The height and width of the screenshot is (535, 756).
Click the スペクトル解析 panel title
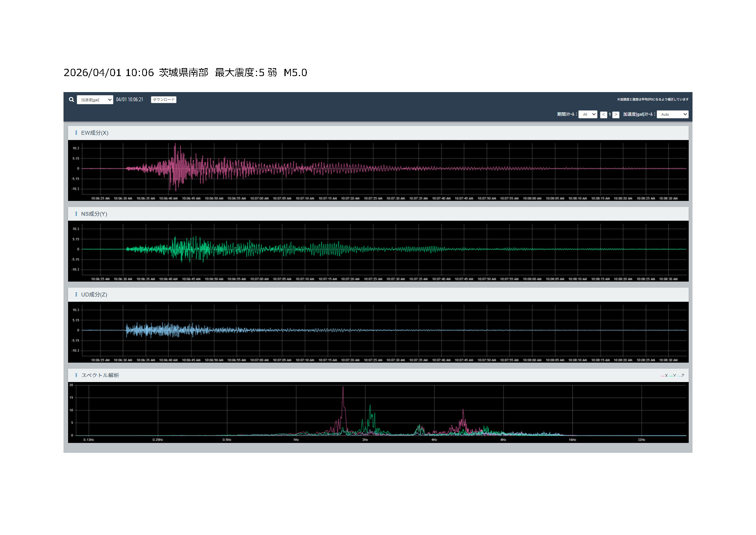point(100,375)
